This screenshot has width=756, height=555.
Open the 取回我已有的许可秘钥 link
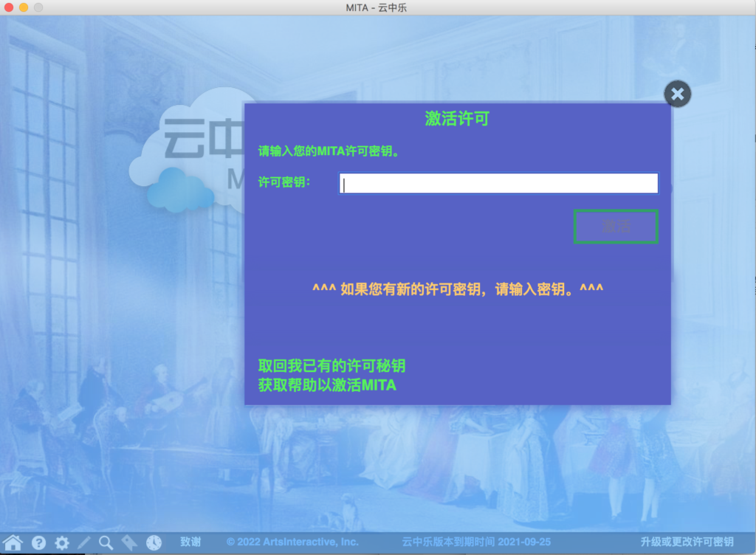point(331,366)
